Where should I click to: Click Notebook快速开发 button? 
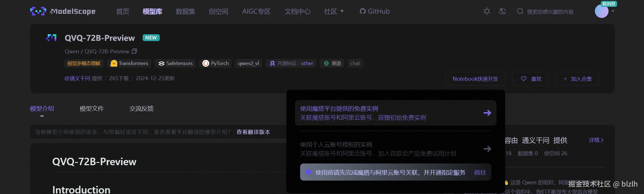click(x=475, y=79)
